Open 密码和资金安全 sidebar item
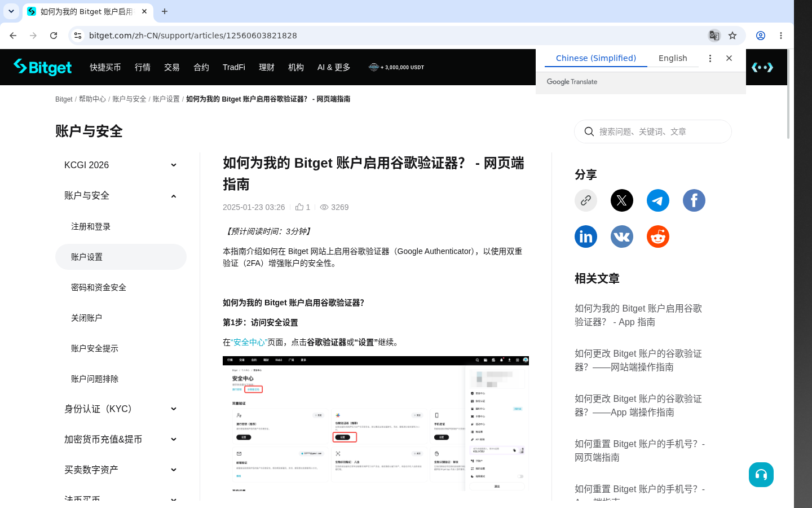 [x=121, y=287]
